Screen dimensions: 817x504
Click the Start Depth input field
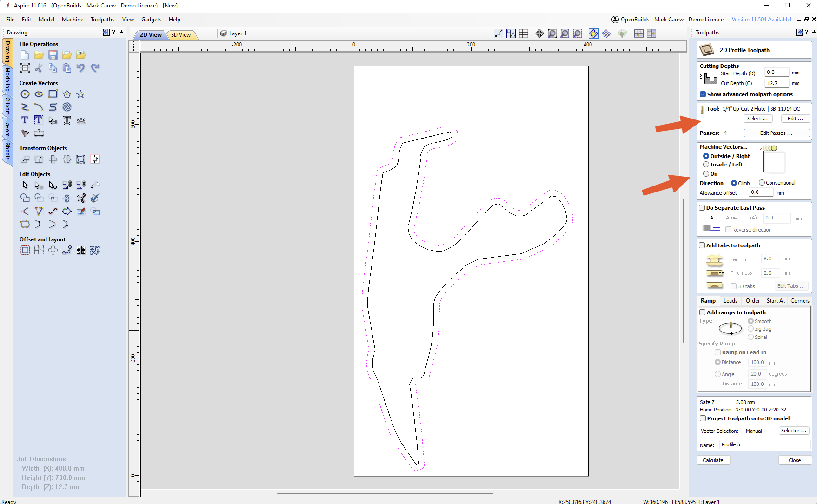click(x=777, y=72)
